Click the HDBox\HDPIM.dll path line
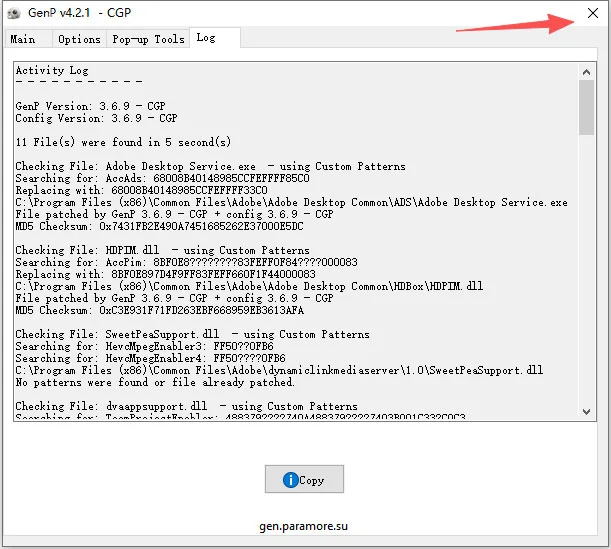The height and width of the screenshot is (549, 611). 249,286
